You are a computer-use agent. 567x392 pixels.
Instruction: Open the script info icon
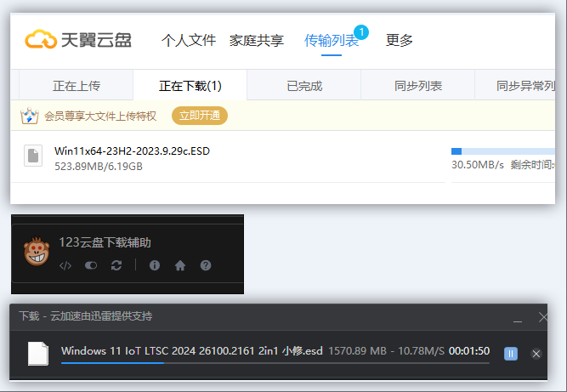coord(155,265)
